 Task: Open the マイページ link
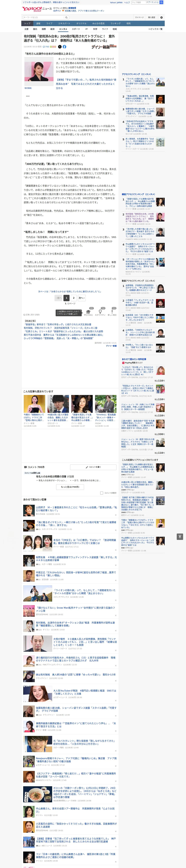tap(139, 18)
